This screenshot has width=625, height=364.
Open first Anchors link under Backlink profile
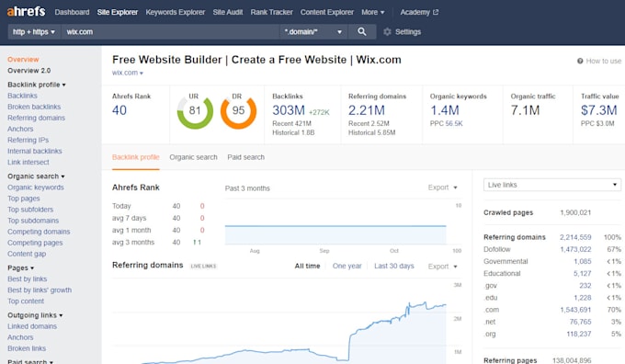coord(20,129)
